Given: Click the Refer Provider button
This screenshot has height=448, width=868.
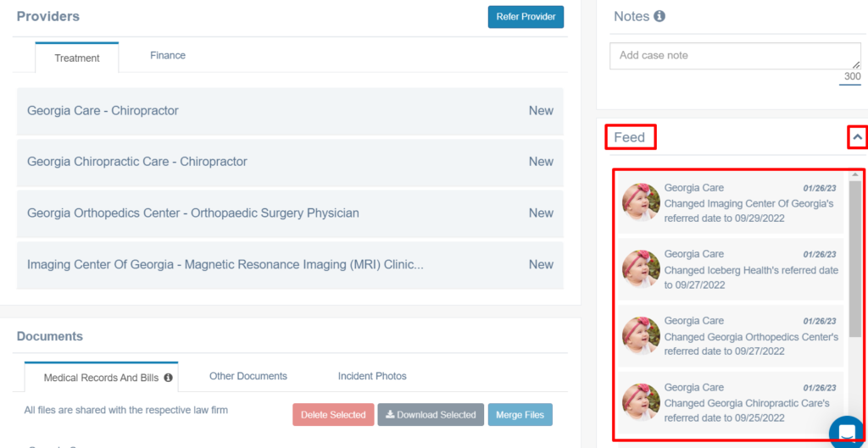Looking at the screenshot, I should point(526,17).
